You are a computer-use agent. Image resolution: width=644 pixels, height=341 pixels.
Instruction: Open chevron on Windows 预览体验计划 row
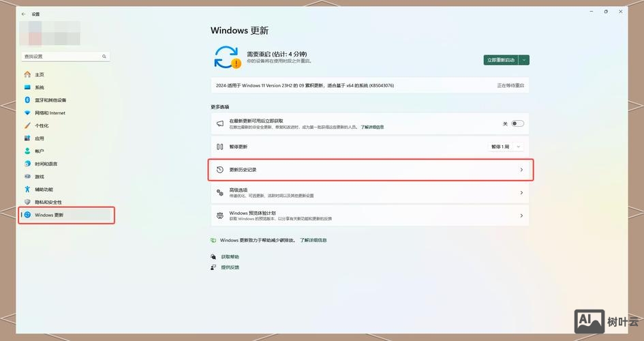pos(521,216)
